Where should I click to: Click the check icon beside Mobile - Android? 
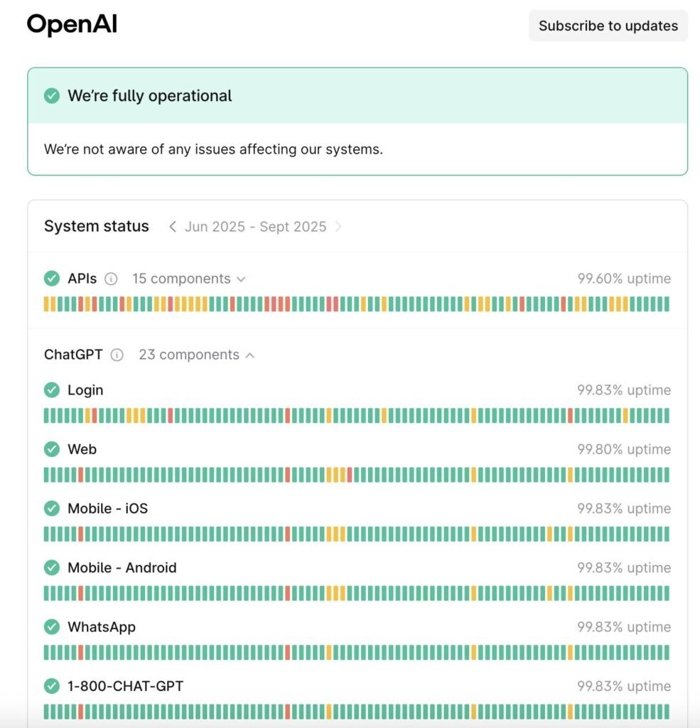52,567
